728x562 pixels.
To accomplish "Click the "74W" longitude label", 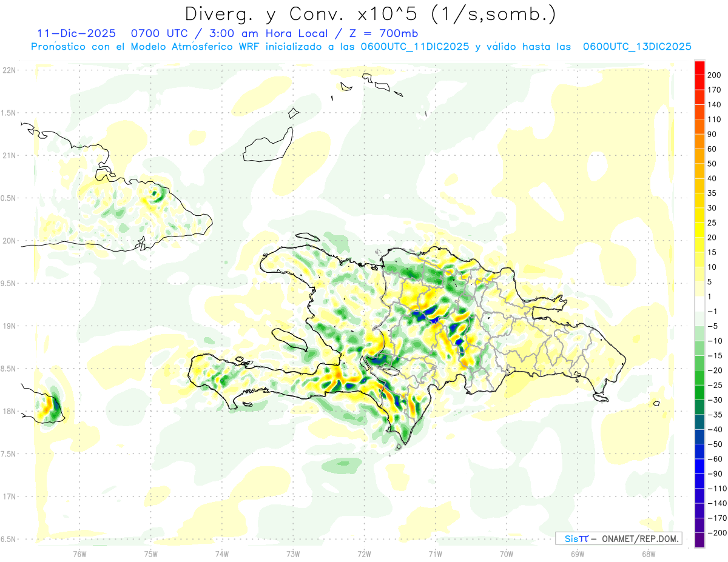I will [x=222, y=554].
